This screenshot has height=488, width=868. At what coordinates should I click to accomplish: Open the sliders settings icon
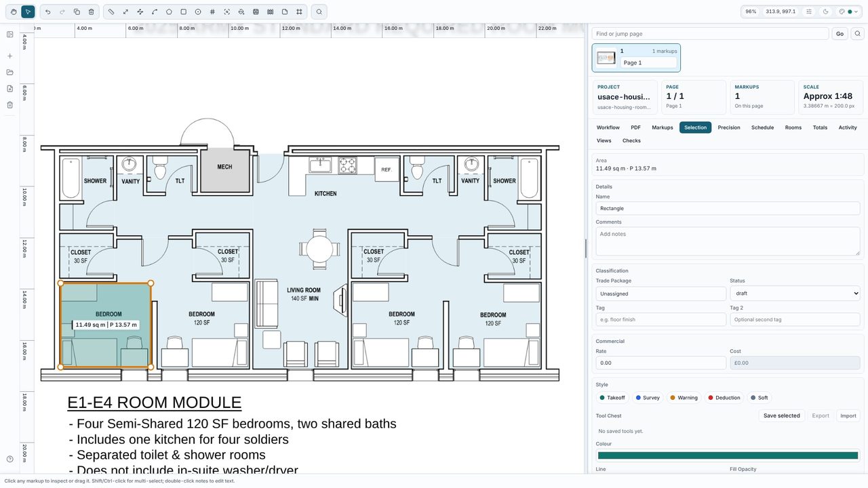click(x=808, y=12)
